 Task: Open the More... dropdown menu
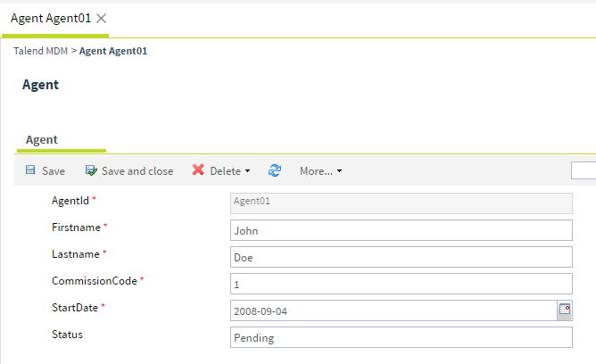click(320, 170)
